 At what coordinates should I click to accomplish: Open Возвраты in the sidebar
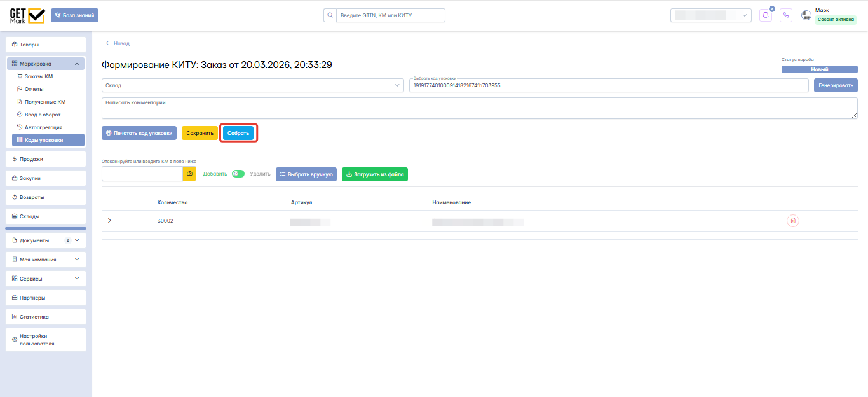[46, 197]
